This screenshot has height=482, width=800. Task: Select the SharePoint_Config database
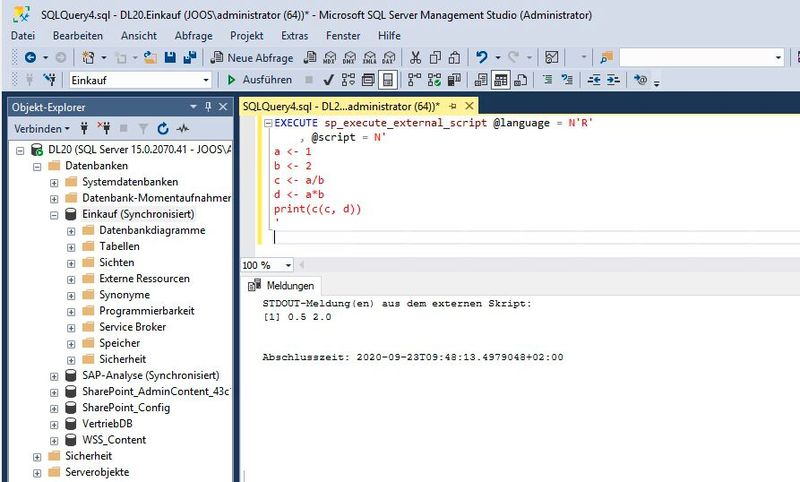pyautogui.click(x=126, y=408)
